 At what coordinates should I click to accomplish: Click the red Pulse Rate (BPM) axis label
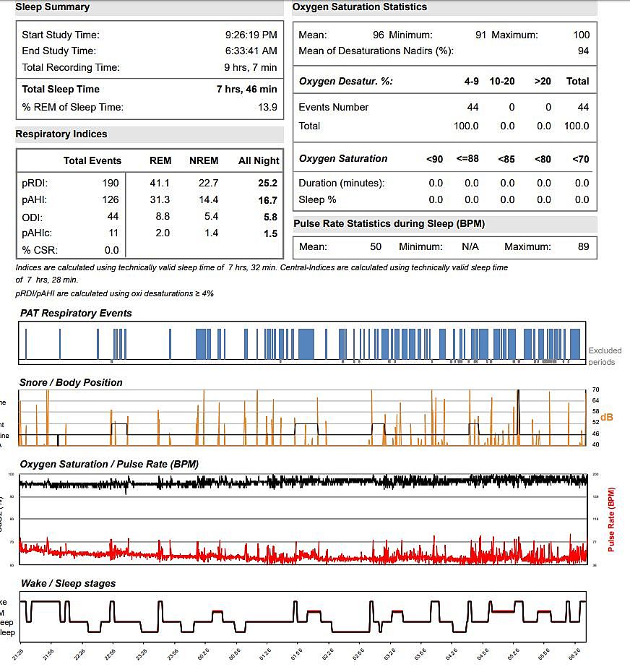tap(611, 520)
